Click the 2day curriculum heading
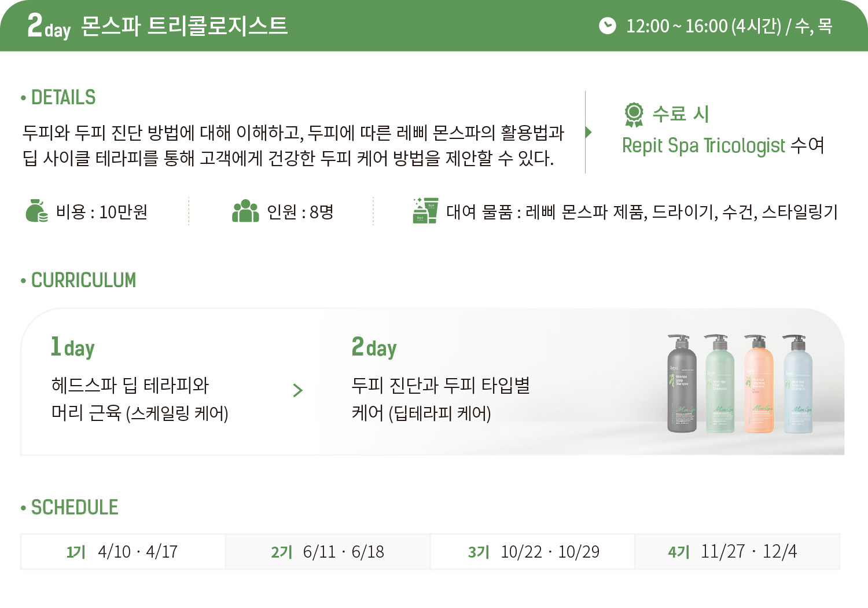Viewport: 868px width, 608px height. (x=374, y=347)
